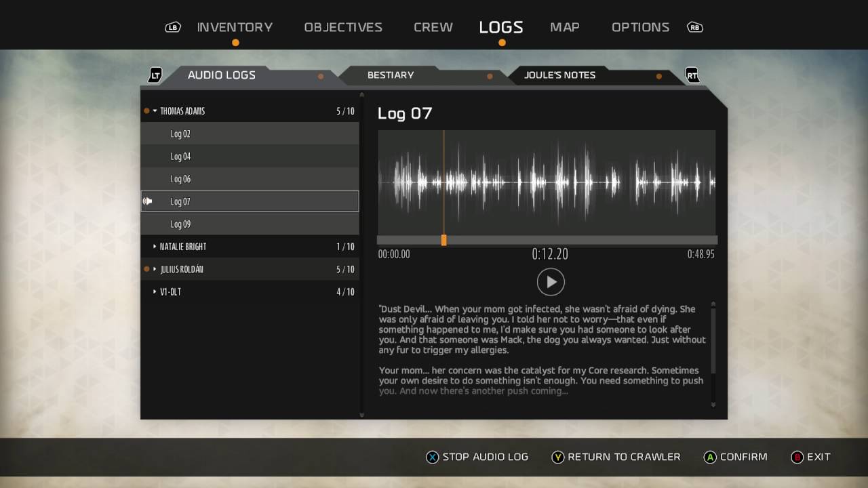868x488 pixels.
Task: Click the total duration 0:48.95
Action: pyautogui.click(x=701, y=254)
